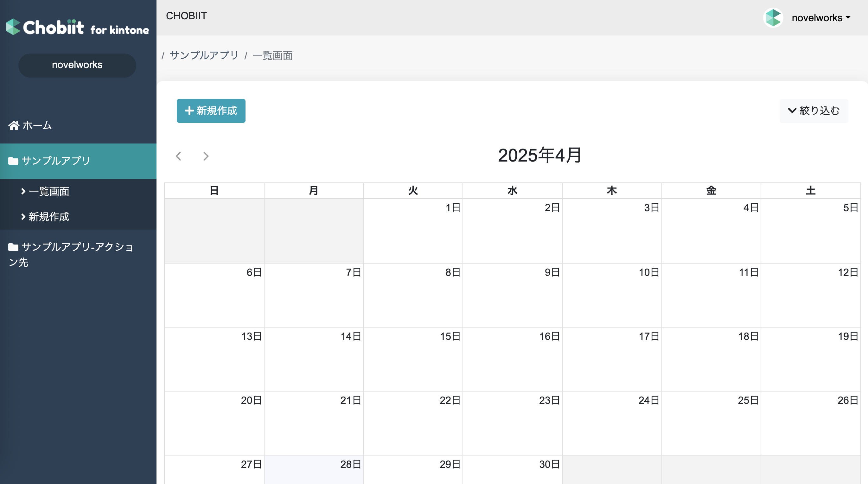Select the 29日 calendar cell

pos(413,470)
